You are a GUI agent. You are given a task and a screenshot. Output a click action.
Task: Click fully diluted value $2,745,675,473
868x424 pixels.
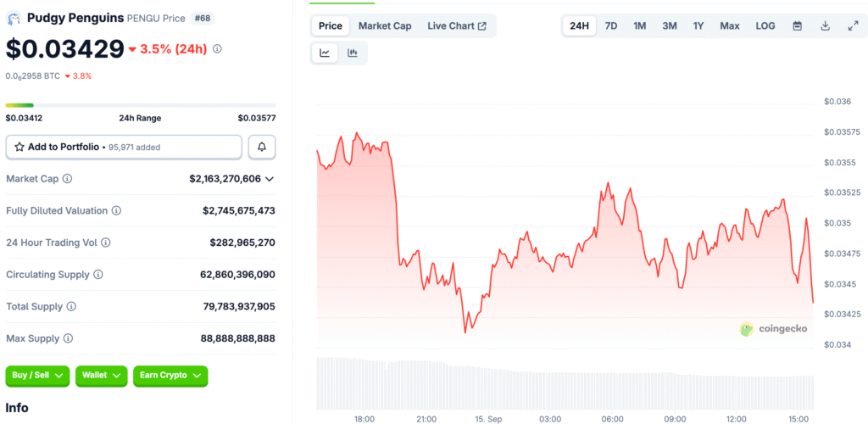click(x=239, y=211)
